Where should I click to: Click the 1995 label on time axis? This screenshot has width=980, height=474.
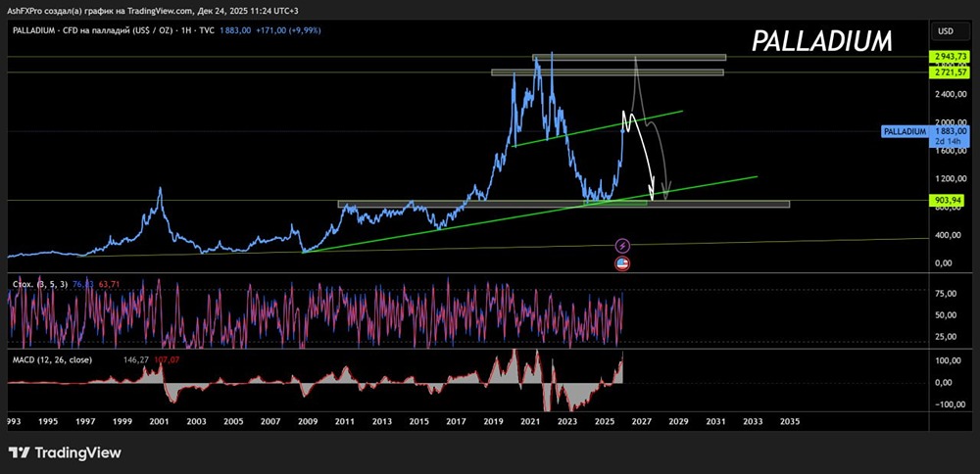[48, 421]
